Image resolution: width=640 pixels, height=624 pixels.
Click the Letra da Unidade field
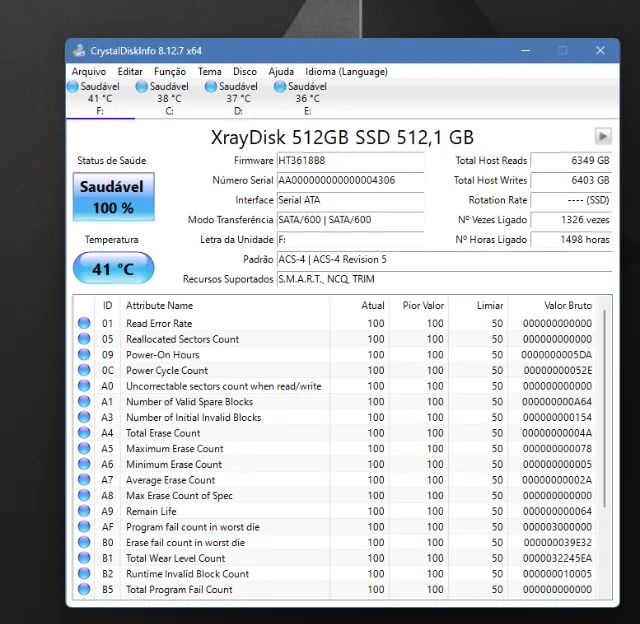pos(350,240)
